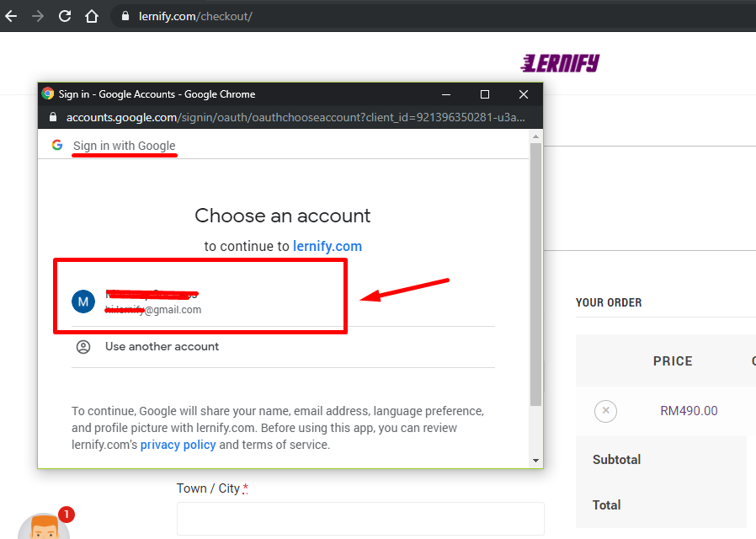Close the Google Accounts sign-in popup
756x539 pixels.
[524, 94]
